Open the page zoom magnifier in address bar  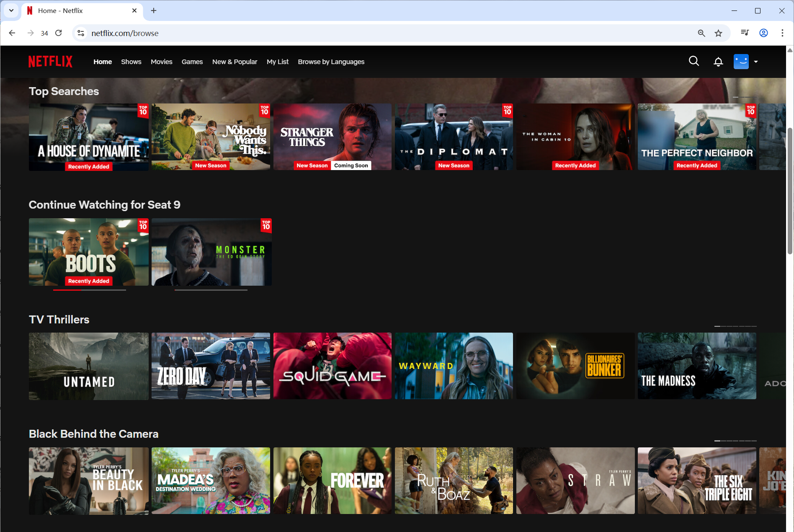pos(701,33)
